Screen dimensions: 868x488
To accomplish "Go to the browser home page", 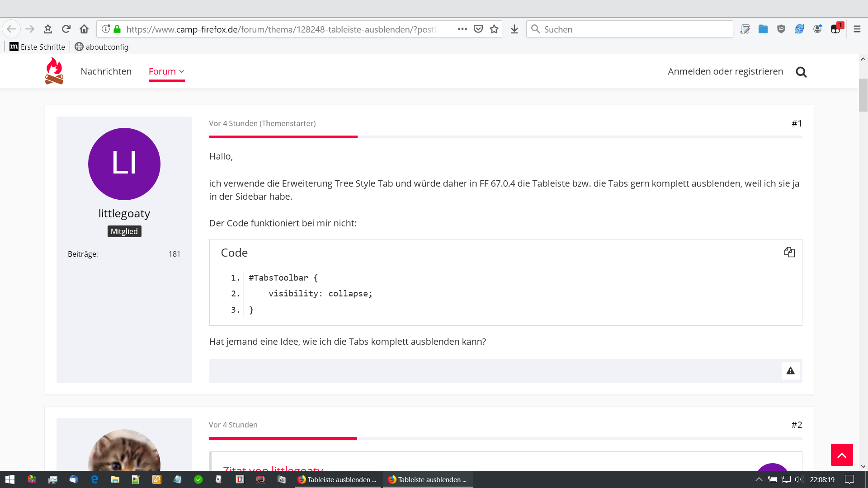I will (84, 29).
